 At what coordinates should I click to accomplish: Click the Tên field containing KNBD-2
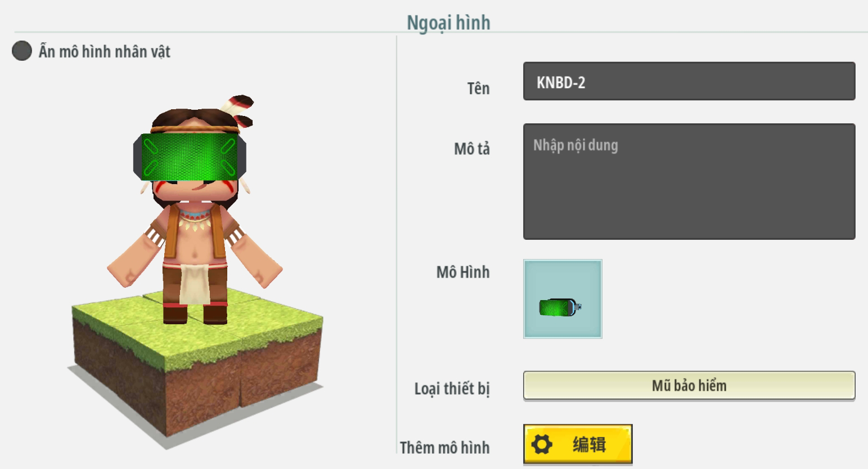tap(689, 82)
